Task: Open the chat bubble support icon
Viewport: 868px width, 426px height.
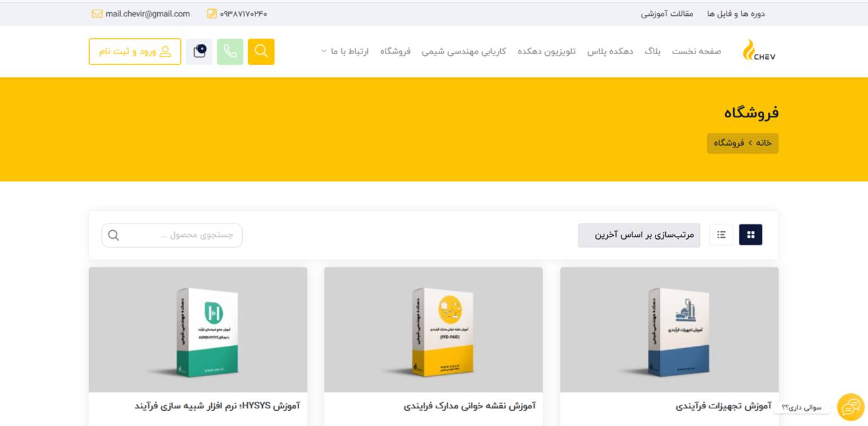Action: (x=850, y=407)
